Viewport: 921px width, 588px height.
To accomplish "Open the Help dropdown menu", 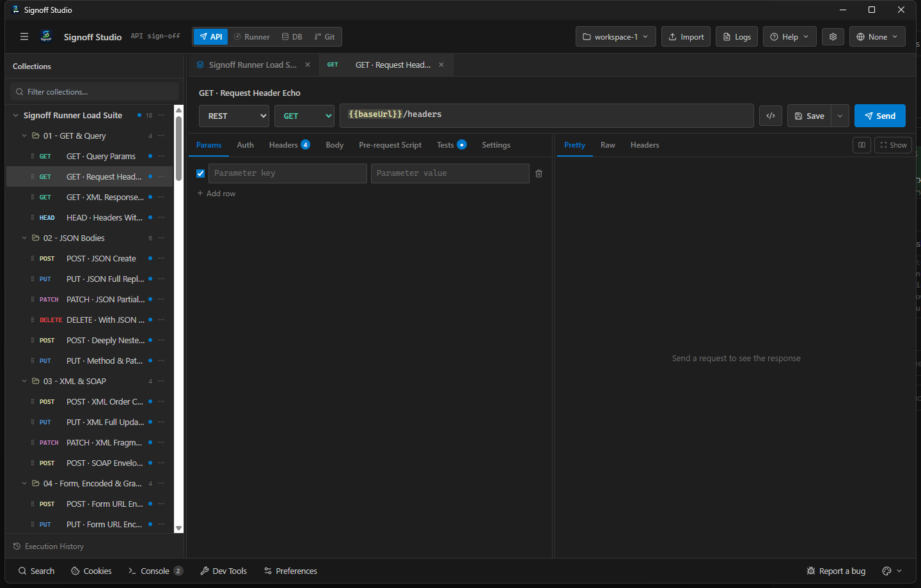I will 790,36.
